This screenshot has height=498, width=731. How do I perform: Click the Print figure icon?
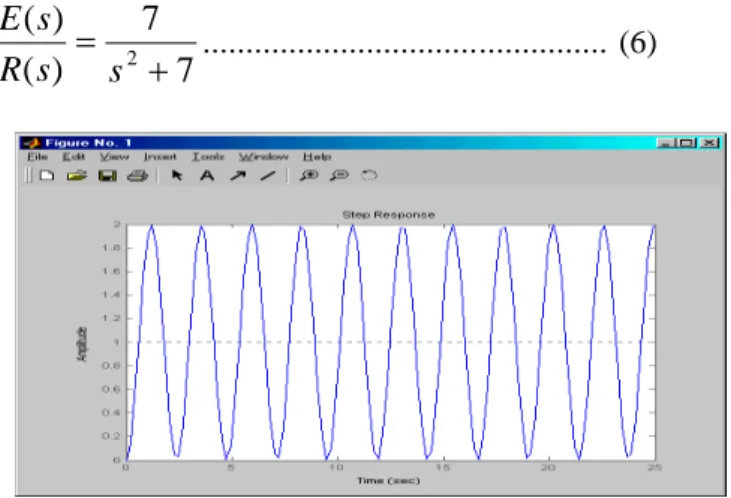click(x=138, y=176)
